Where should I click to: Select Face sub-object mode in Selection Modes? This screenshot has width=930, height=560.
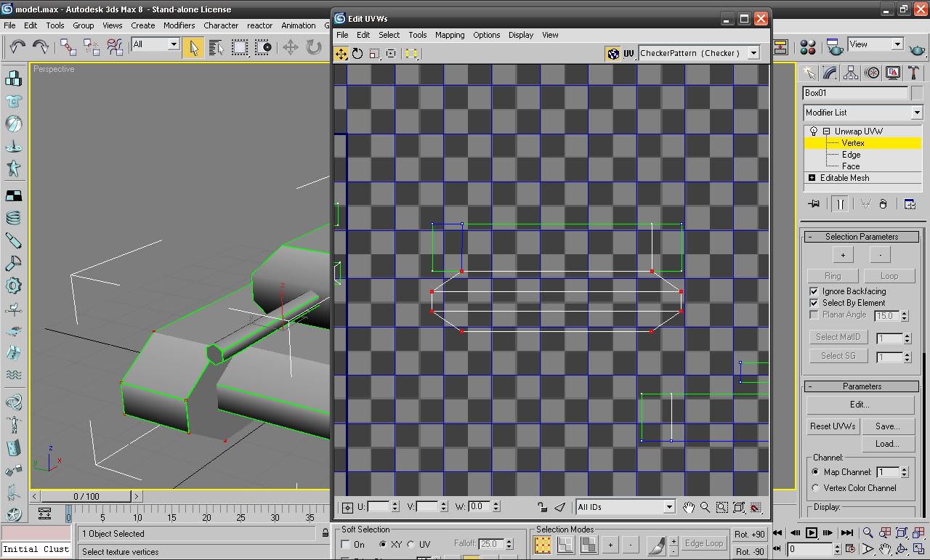click(x=588, y=544)
